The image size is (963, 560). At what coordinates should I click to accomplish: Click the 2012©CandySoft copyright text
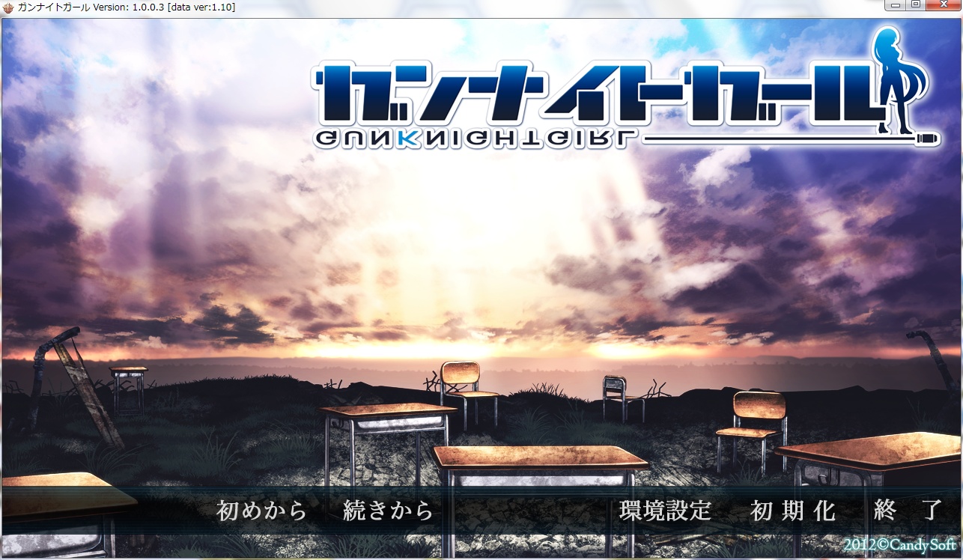coord(899,544)
